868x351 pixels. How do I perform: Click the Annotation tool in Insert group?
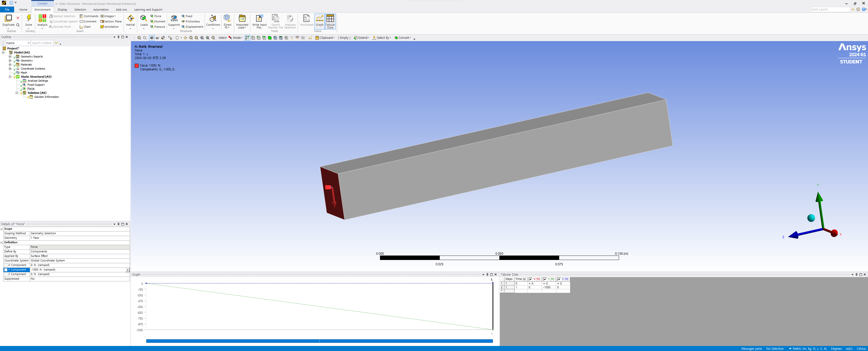110,27
